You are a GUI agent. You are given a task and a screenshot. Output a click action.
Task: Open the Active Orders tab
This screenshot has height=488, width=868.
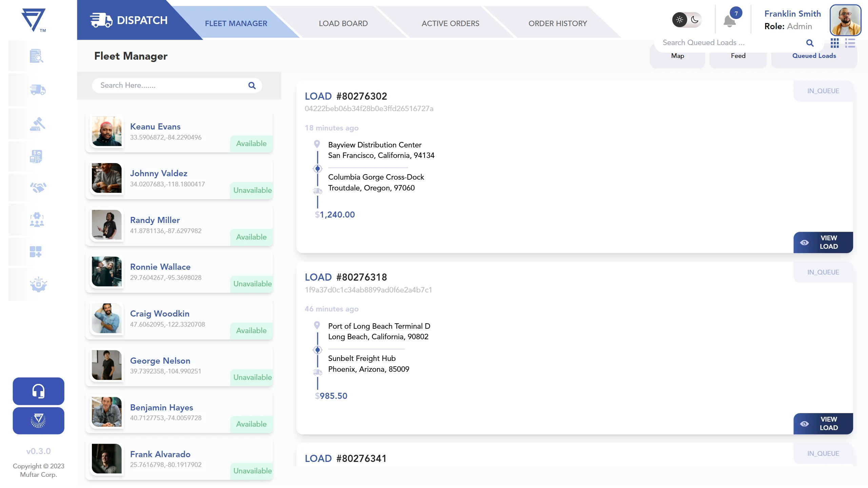coord(450,23)
